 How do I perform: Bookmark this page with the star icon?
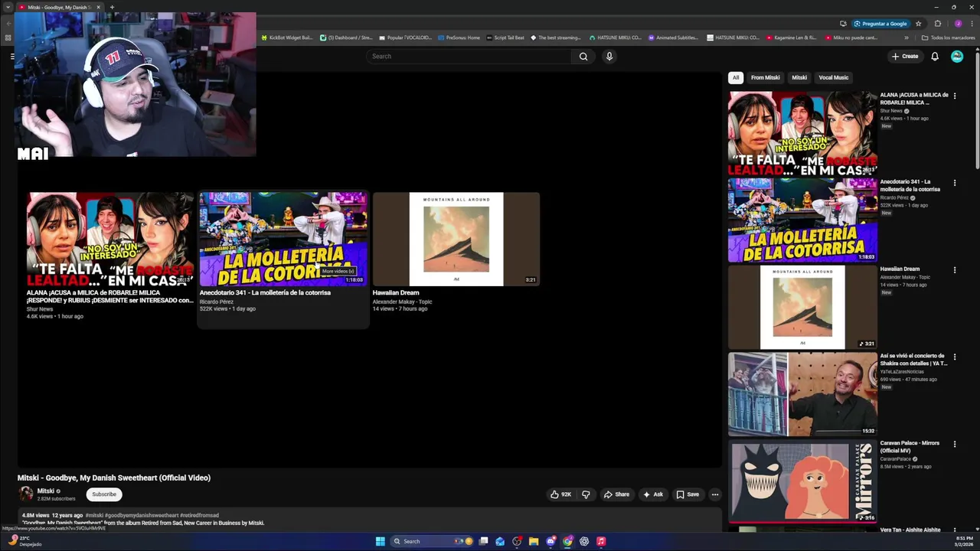tap(919, 23)
